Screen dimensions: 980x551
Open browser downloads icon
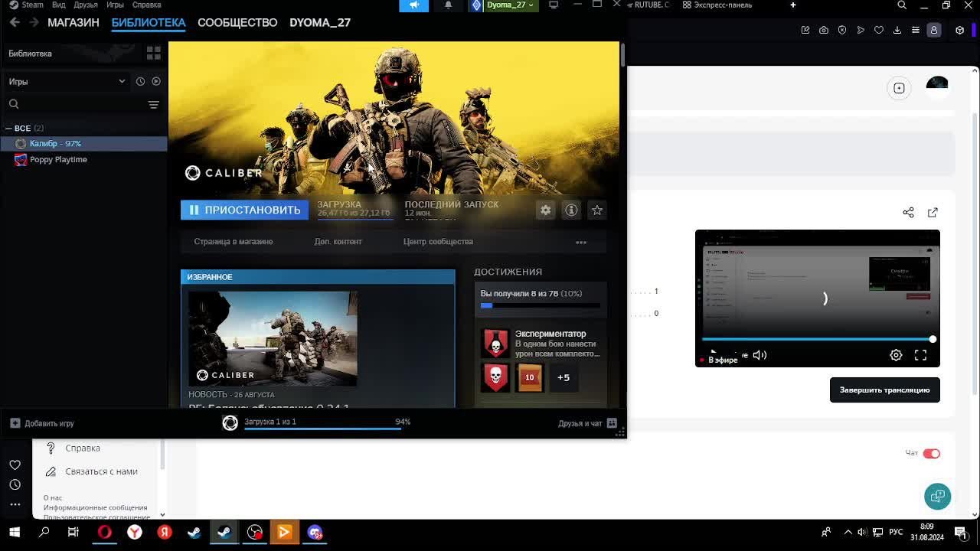pos(897,30)
